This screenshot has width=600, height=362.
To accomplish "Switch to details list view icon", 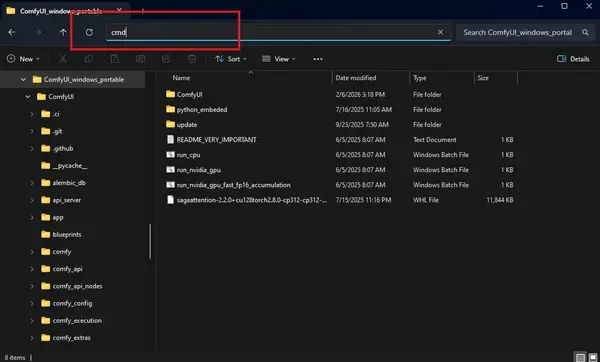I will tap(580, 357).
